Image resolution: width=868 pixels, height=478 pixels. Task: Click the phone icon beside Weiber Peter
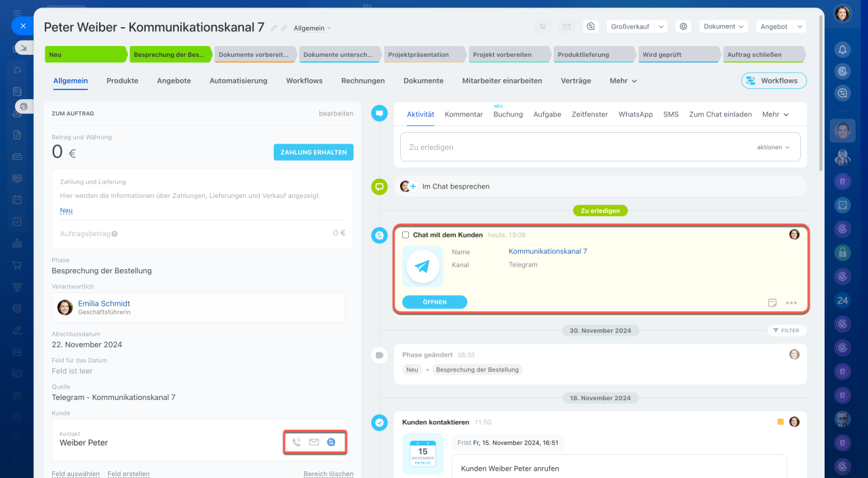tap(296, 442)
